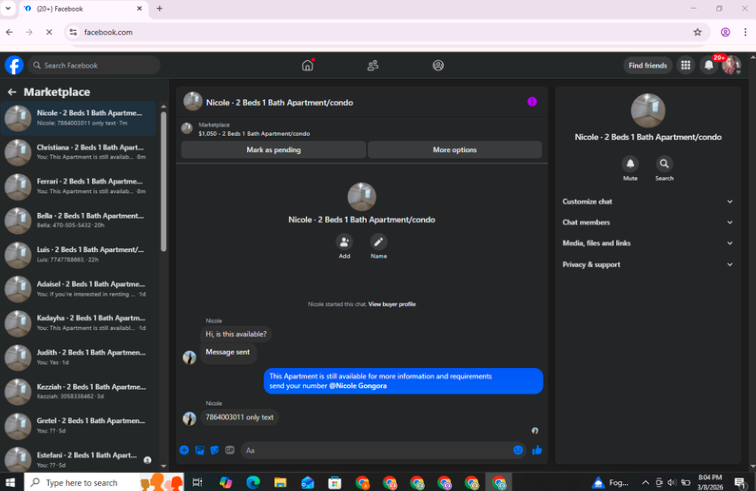Open Gretel conversation

[x=79, y=426]
